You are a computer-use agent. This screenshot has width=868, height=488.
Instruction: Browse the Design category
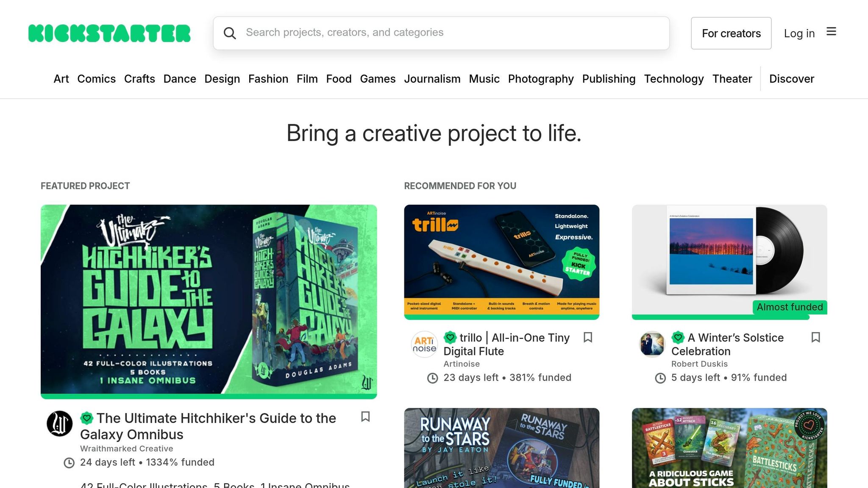point(222,79)
